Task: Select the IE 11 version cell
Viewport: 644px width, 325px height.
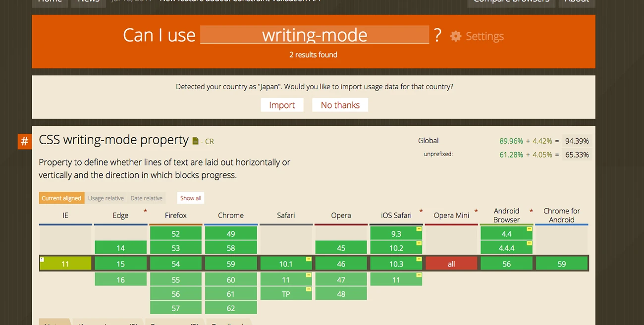Action: click(x=65, y=264)
